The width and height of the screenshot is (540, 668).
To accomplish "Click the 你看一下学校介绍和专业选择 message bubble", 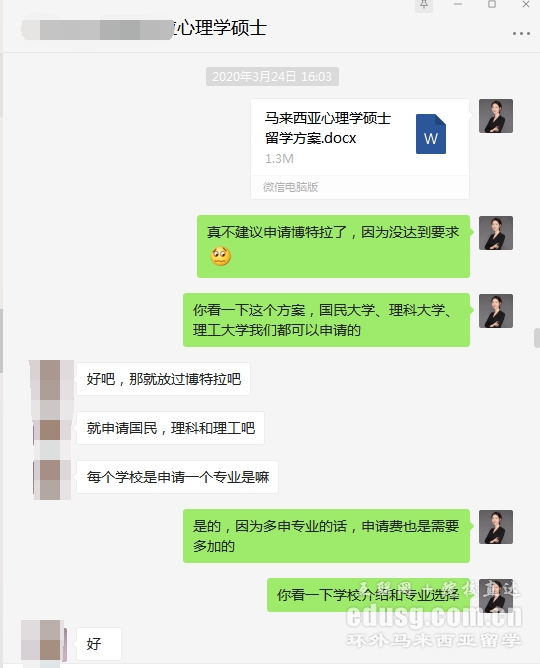I will [368, 595].
